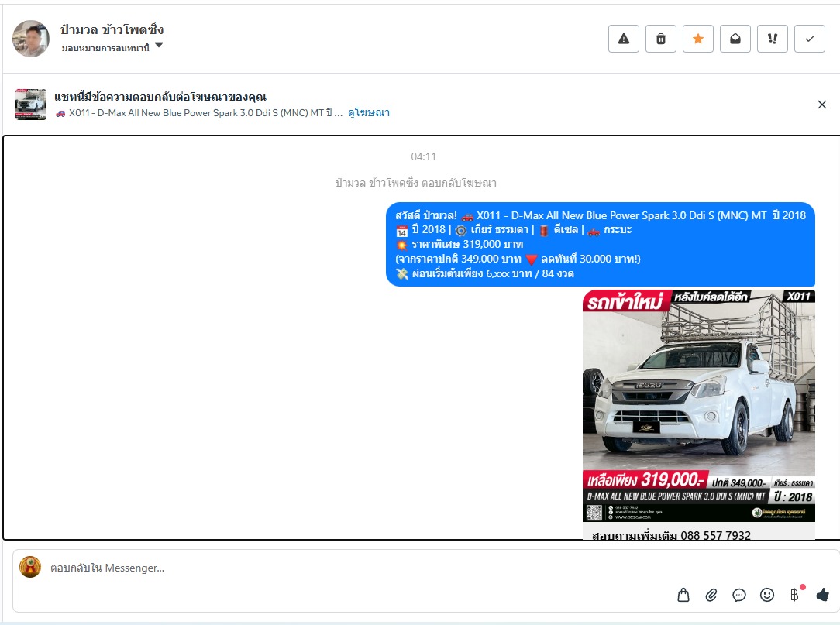Open ป้ามวล ข้าวโพดซึ้ง profile picture
The image size is (840, 625).
[x=31, y=39]
